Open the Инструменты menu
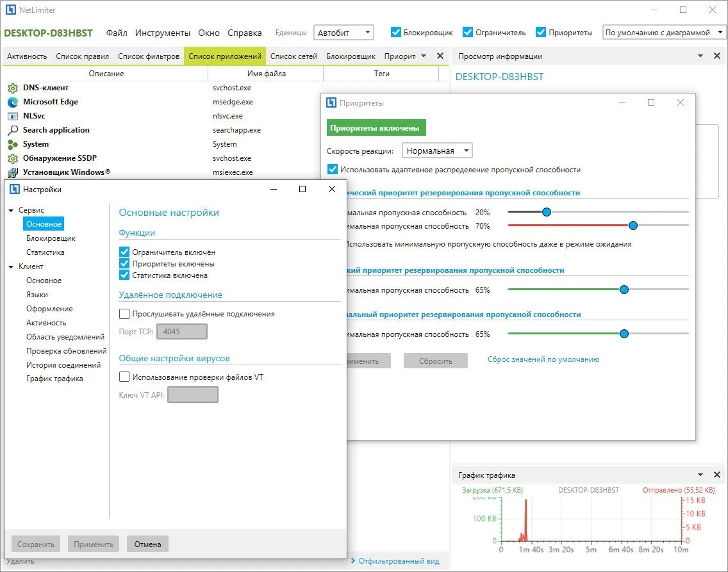The image size is (728, 572). 163,33
